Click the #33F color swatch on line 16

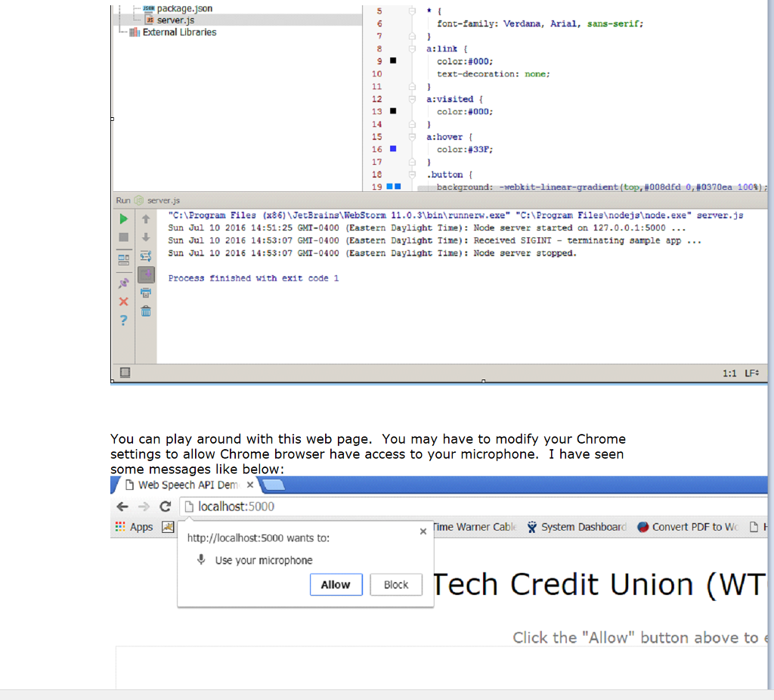[392, 149]
